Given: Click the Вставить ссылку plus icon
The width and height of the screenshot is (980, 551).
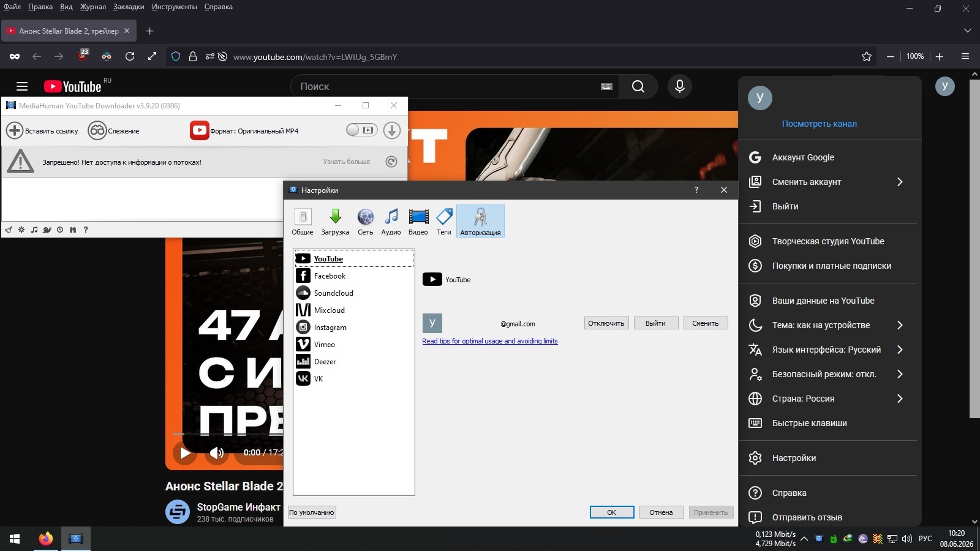Looking at the screenshot, I should pyautogui.click(x=15, y=130).
